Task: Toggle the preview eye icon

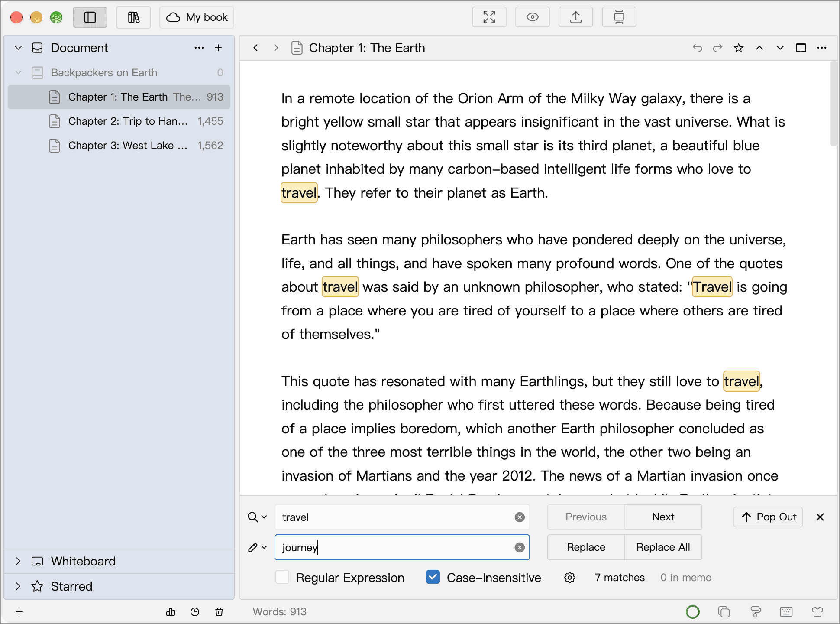Action: coord(533,17)
